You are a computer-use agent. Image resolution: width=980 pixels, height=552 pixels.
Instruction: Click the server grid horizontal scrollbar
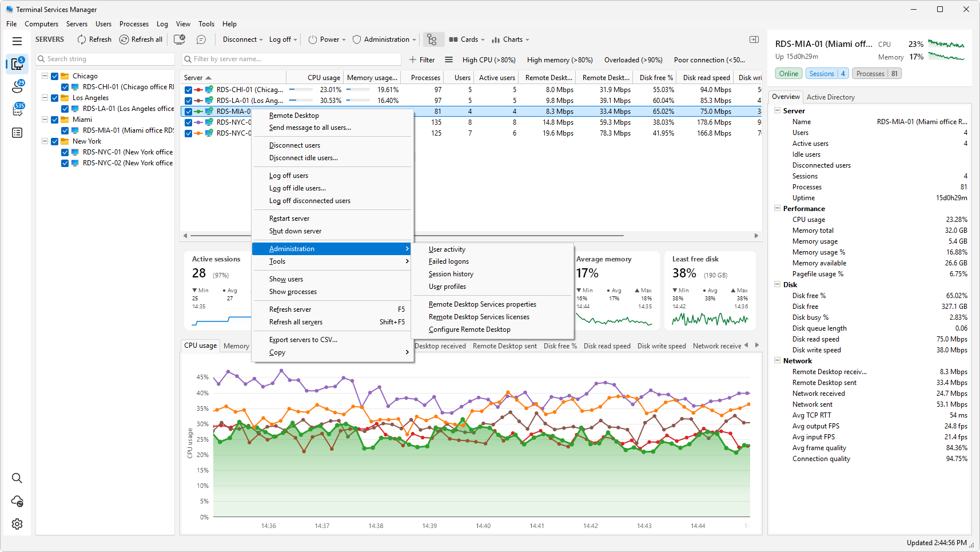(407, 236)
